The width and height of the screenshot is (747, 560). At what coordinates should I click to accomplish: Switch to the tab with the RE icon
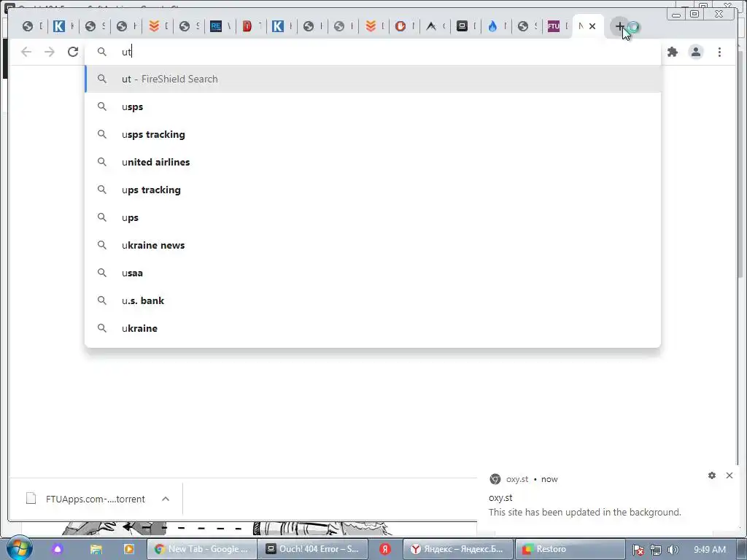coord(216,26)
